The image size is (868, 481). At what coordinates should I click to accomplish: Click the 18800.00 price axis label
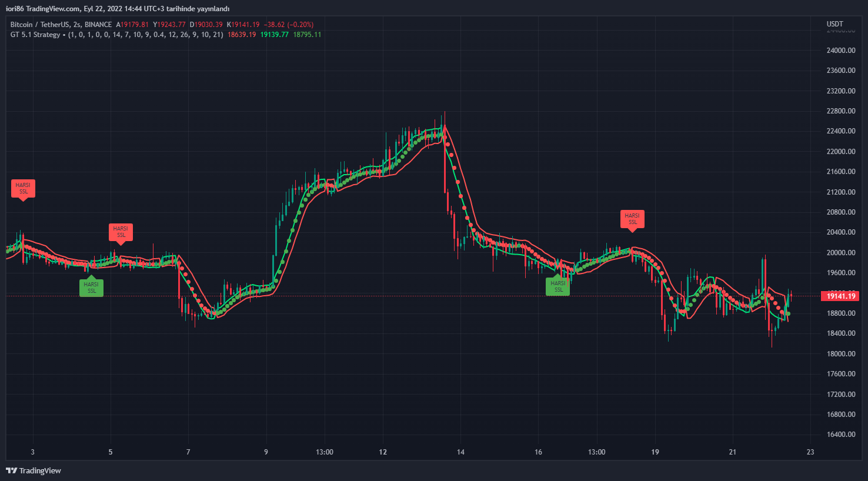coord(841,313)
